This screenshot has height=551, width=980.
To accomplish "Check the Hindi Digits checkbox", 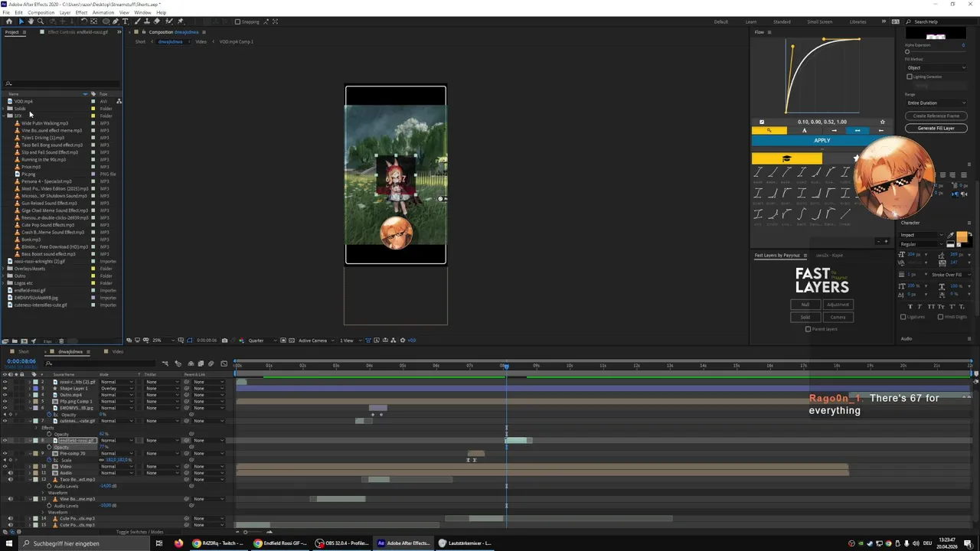I will [940, 317].
